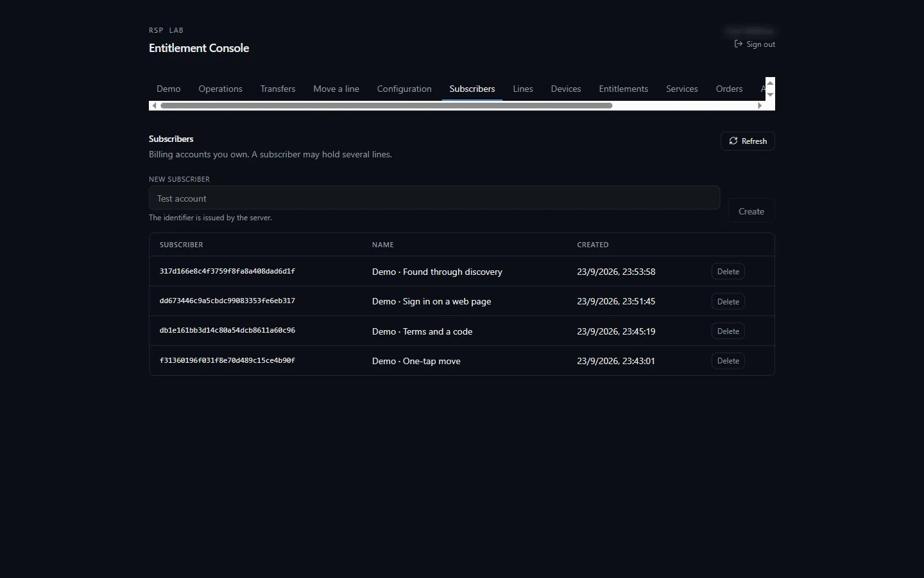
Task: Open the Move a line tab
Action: [336, 89]
